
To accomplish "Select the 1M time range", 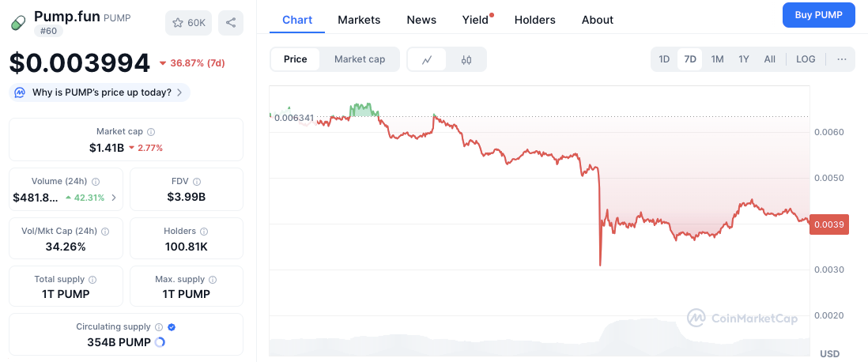I will [717, 59].
